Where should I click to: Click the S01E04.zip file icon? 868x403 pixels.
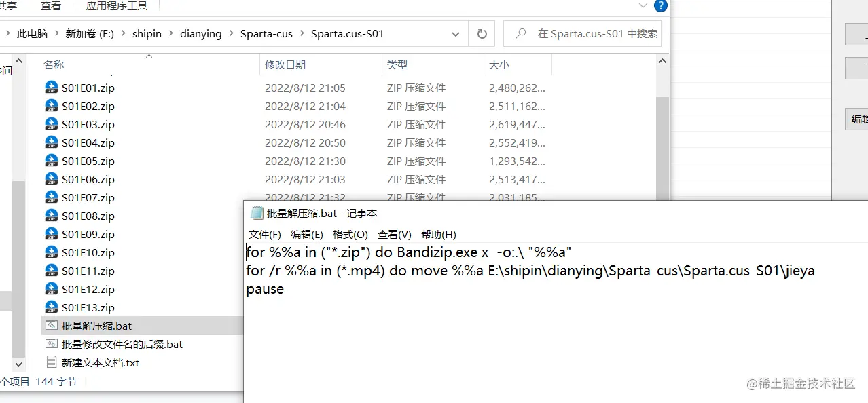pos(52,142)
